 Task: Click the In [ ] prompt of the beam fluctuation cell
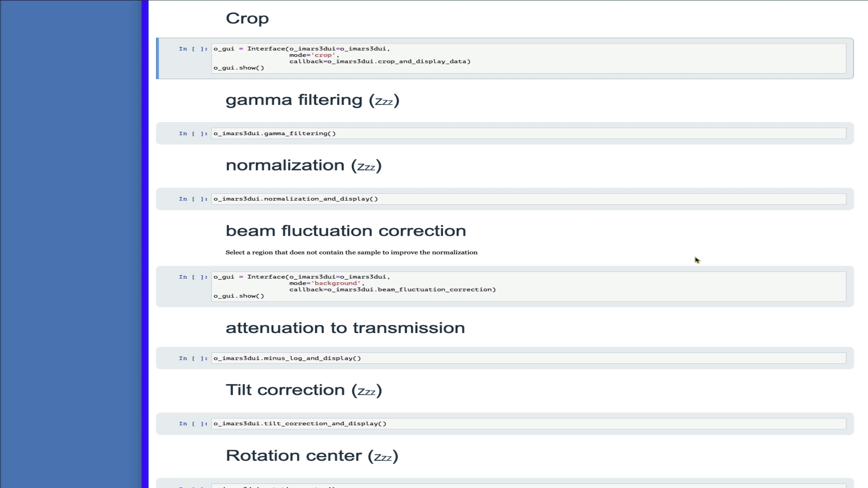193,277
